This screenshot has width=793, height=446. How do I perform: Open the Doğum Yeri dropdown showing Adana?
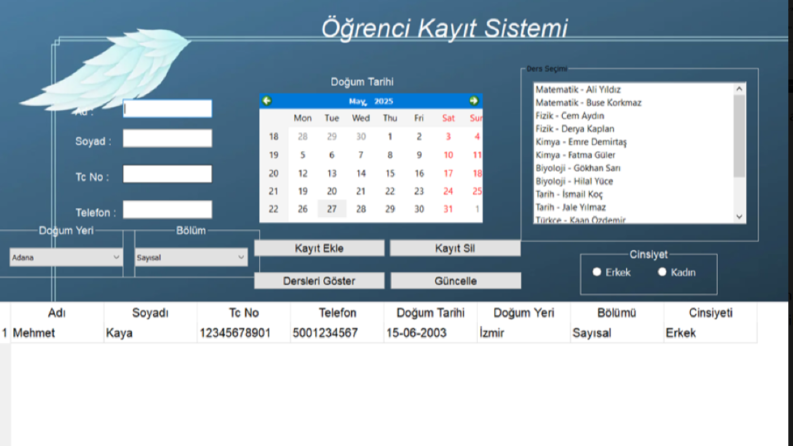pyautogui.click(x=66, y=257)
